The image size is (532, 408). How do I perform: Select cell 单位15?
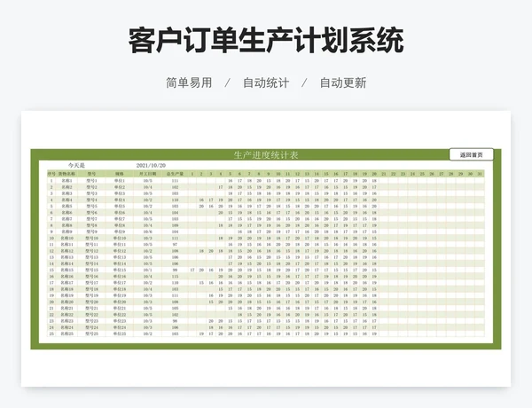pos(120,270)
